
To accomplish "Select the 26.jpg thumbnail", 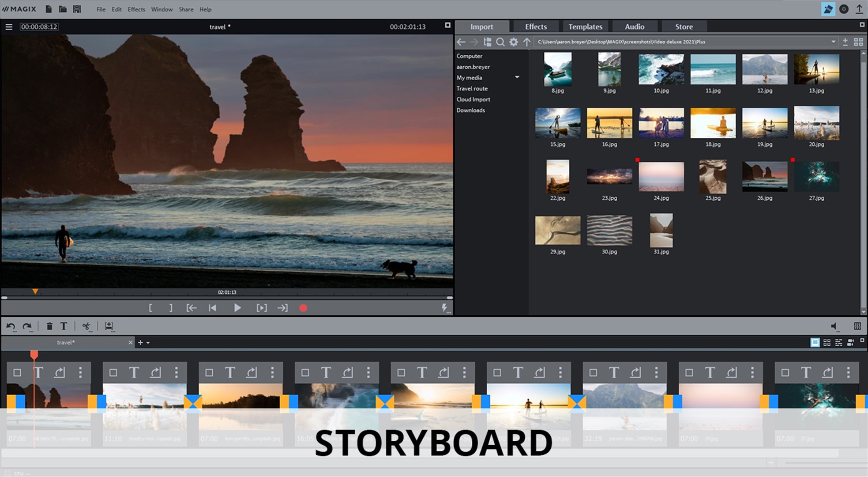I will [x=765, y=177].
